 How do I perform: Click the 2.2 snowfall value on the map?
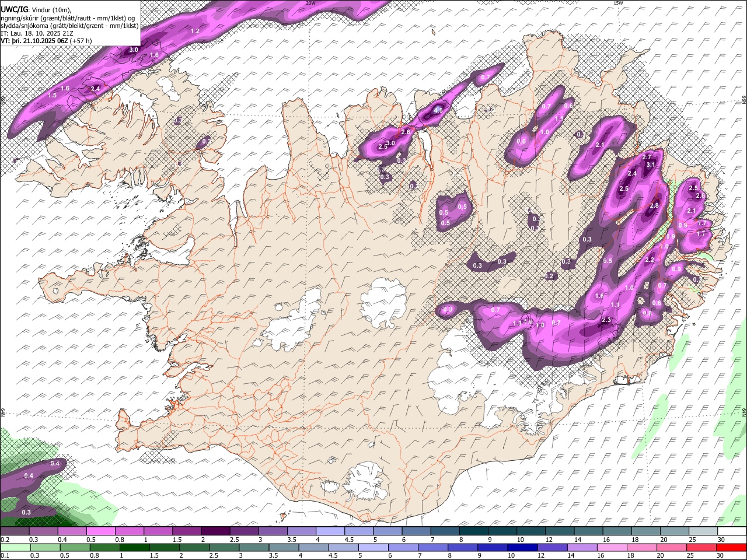650,260
